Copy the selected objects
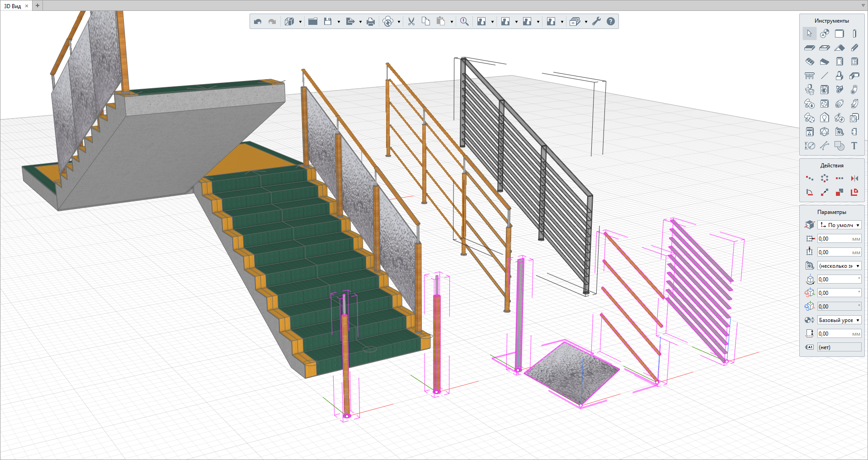Screen dimensions: 868x460 pos(426,21)
